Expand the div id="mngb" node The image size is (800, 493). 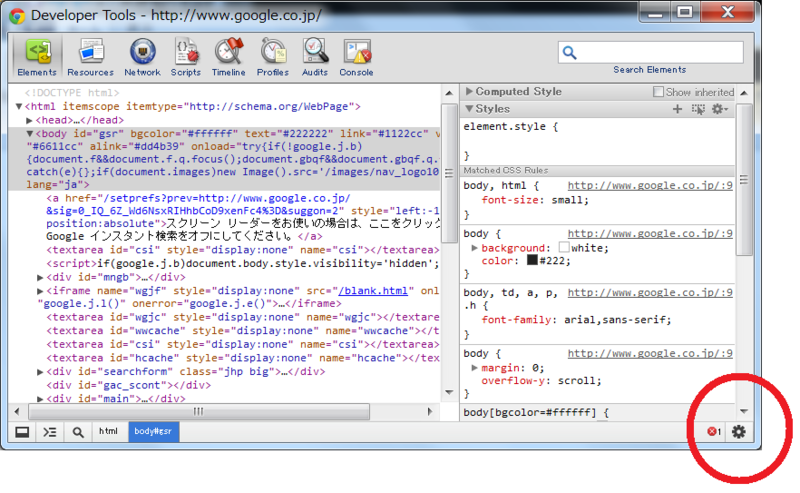click(x=40, y=278)
